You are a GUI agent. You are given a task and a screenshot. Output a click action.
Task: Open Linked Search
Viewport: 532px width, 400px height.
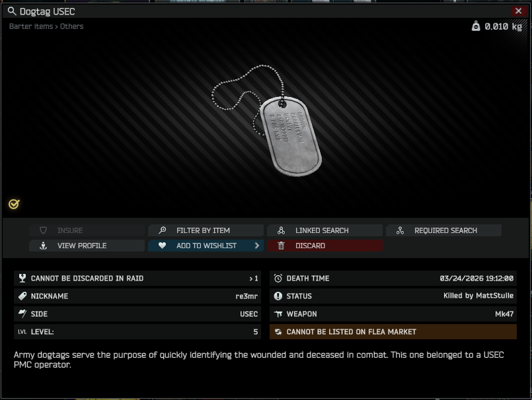coord(324,230)
